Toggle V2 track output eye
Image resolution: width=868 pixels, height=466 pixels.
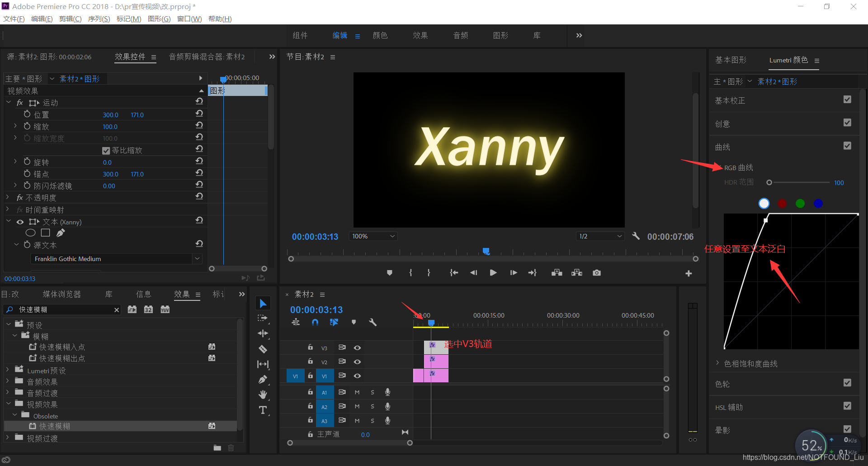[357, 362]
